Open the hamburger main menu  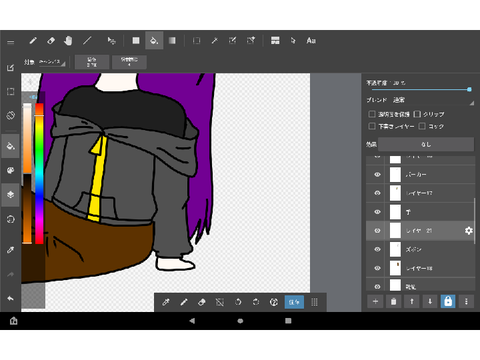tap(10, 42)
